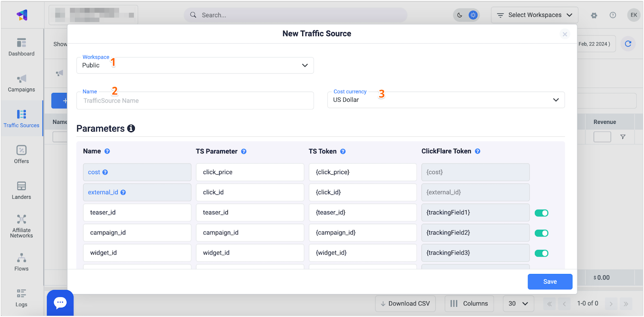Viewport: 644px width, 317px height.
Task: Go to Campaigns in the sidebar
Action: 22,83
